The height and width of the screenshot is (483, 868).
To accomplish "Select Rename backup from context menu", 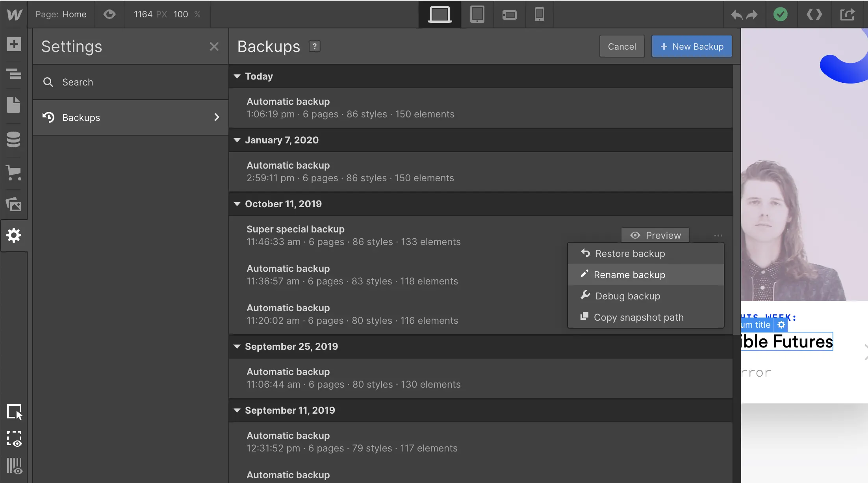I will [x=629, y=275].
